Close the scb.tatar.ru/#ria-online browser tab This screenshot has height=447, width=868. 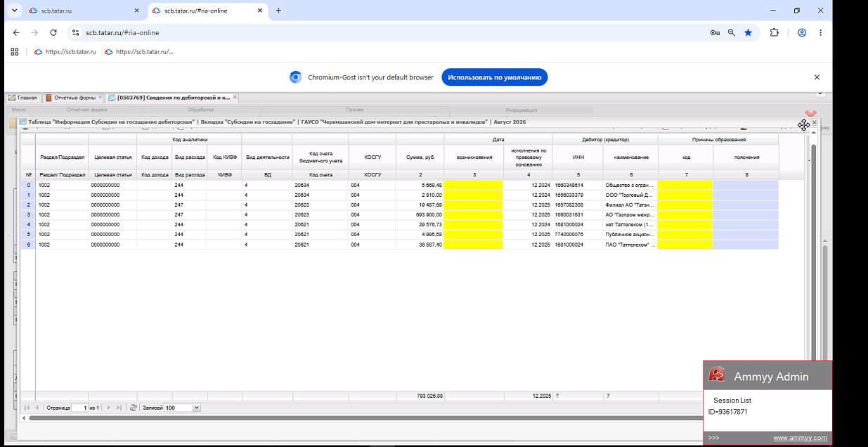[x=260, y=11]
